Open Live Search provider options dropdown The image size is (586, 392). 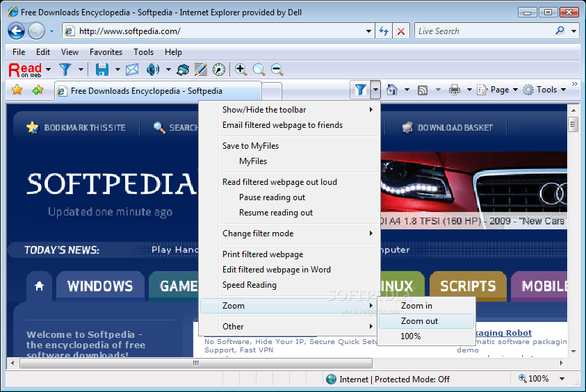[573, 31]
